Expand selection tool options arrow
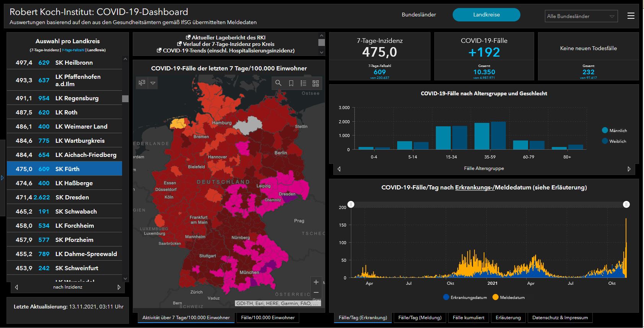 pyautogui.click(x=153, y=83)
